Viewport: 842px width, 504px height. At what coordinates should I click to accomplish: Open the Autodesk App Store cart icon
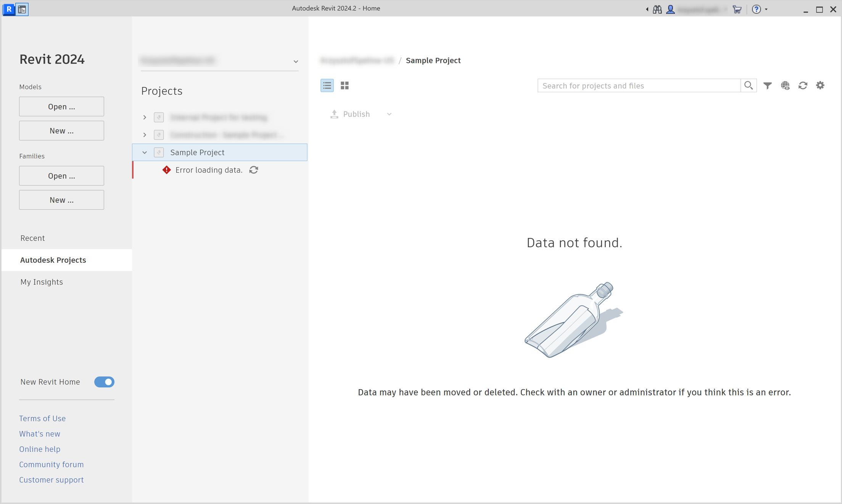point(737,9)
